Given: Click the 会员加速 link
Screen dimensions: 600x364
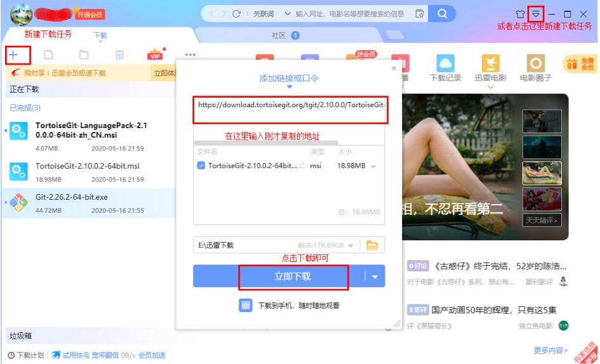Looking at the screenshot, I should (152, 355).
